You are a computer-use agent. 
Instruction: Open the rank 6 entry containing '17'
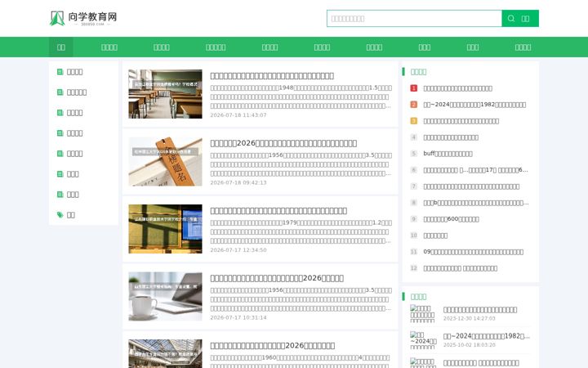click(x=475, y=170)
